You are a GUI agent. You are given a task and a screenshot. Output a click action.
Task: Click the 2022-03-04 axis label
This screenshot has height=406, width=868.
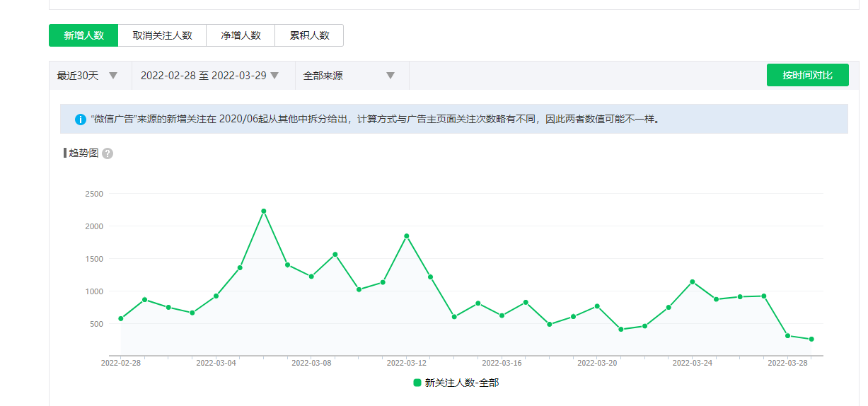tap(216, 363)
